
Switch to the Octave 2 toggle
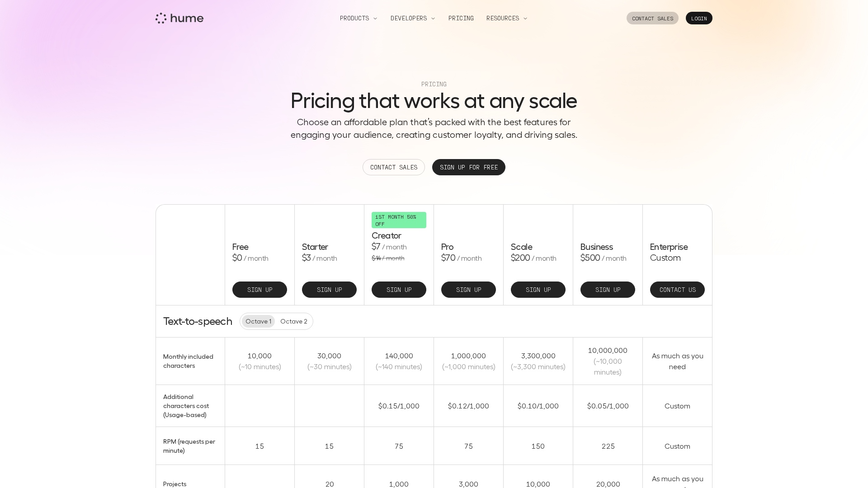293,321
